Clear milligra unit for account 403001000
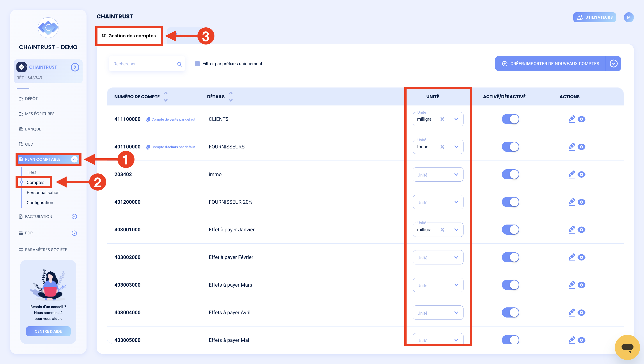Screen dimensions: 644x364 click(442, 230)
